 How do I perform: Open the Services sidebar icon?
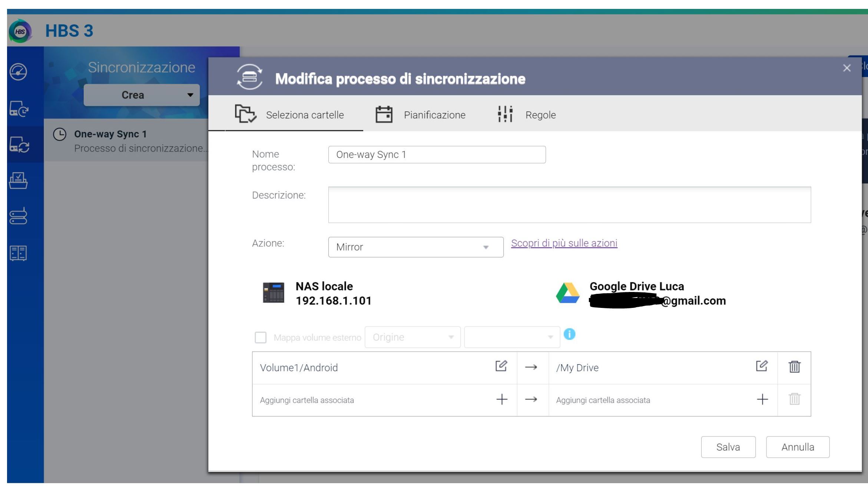tap(18, 253)
